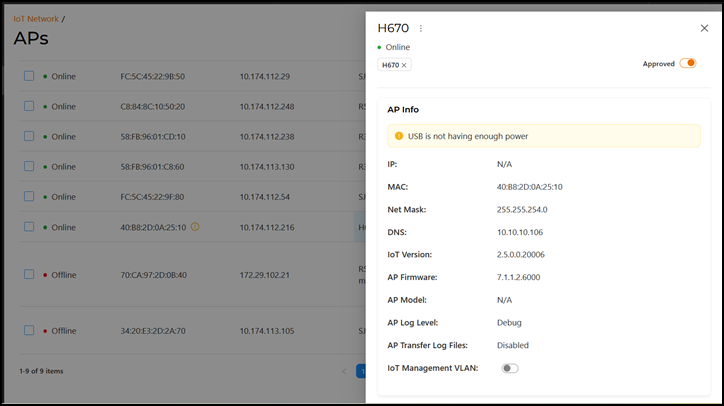This screenshot has height=406, width=724.
Task: Close the H670 details panel
Action: tap(704, 29)
